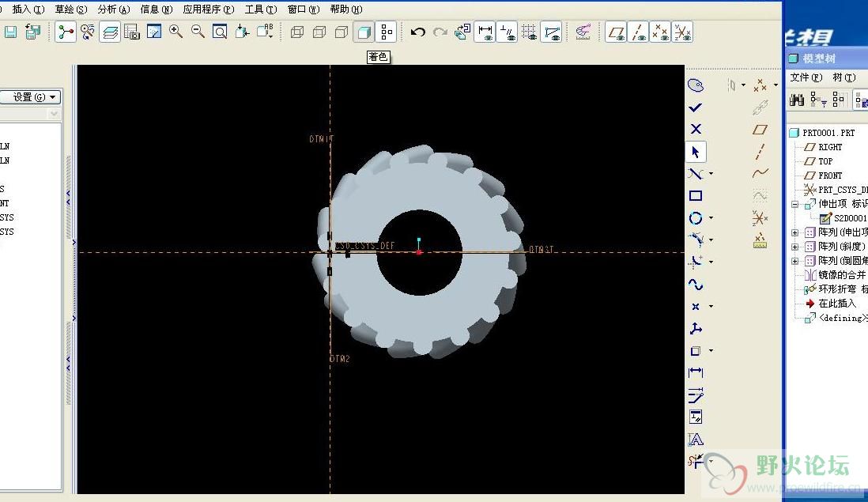The width and height of the screenshot is (868, 502).
Task: Toggle sketch dimension display
Action: click(485, 32)
